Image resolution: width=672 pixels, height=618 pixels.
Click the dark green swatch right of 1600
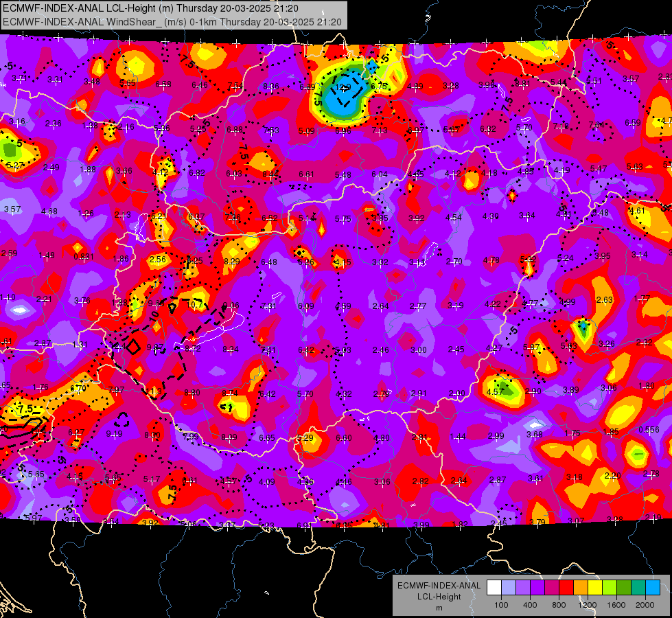(x=624, y=588)
